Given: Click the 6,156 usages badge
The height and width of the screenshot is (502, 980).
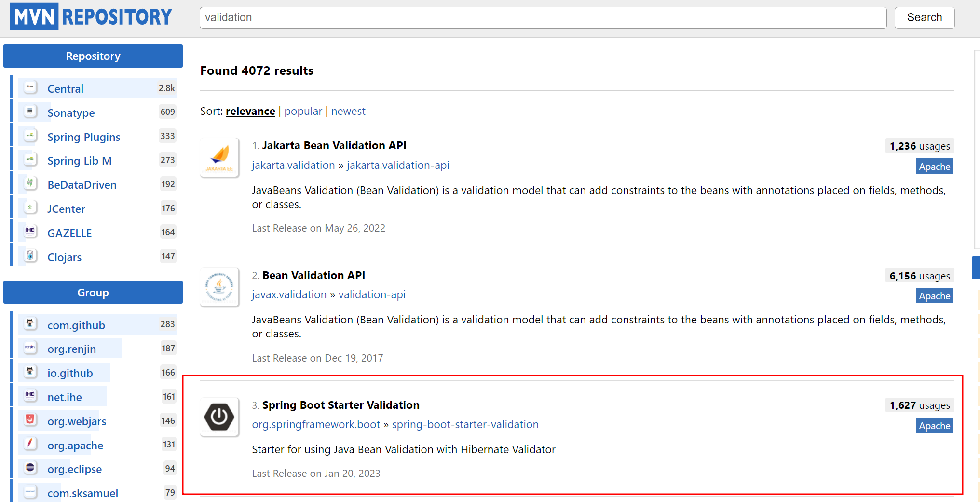Looking at the screenshot, I should tap(920, 276).
